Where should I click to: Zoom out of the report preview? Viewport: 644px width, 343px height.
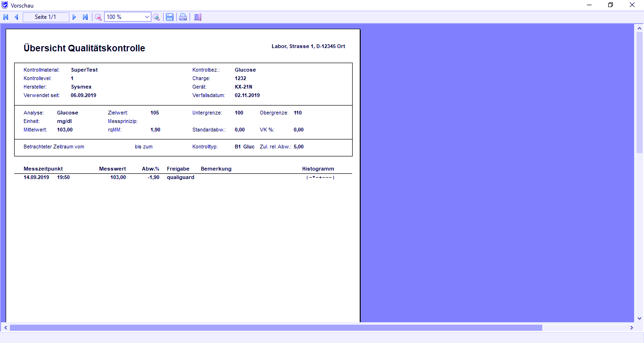98,16
